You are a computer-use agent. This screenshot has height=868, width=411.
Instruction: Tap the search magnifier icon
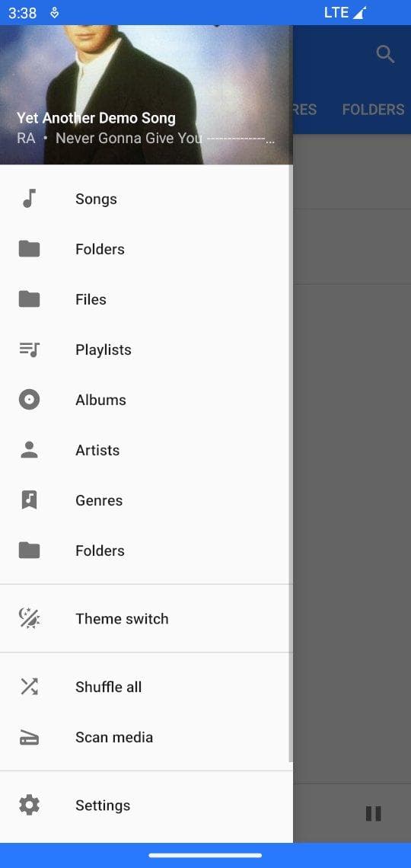tap(385, 54)
